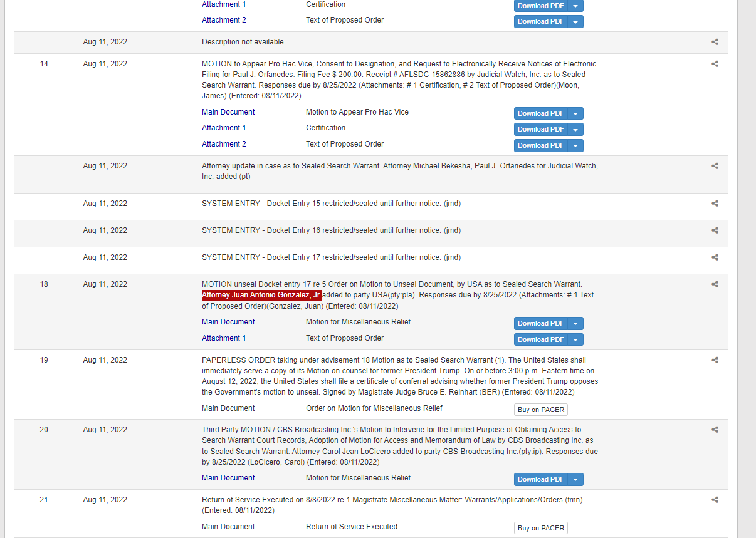Screen dimensions: 756x538
Task: Download PDF of entry 18 Text of Proposed Order
Action: [x=542, y=339]
